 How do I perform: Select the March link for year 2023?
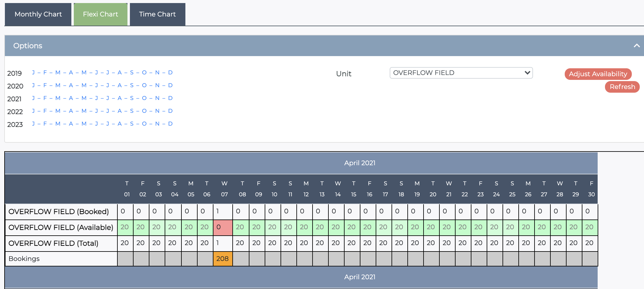[58, 124]
